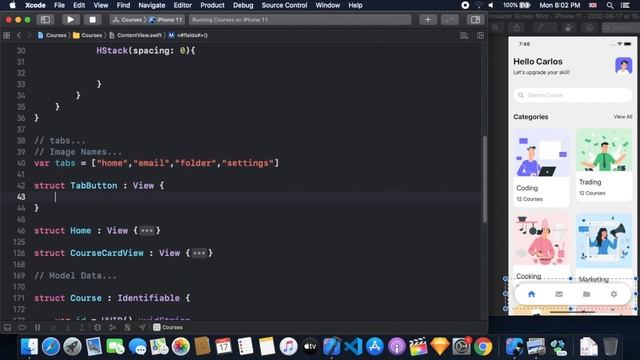Viewport: 640px width, 360px height.
Task: Open Debug View Hierarchy
Action: point(97,327)
